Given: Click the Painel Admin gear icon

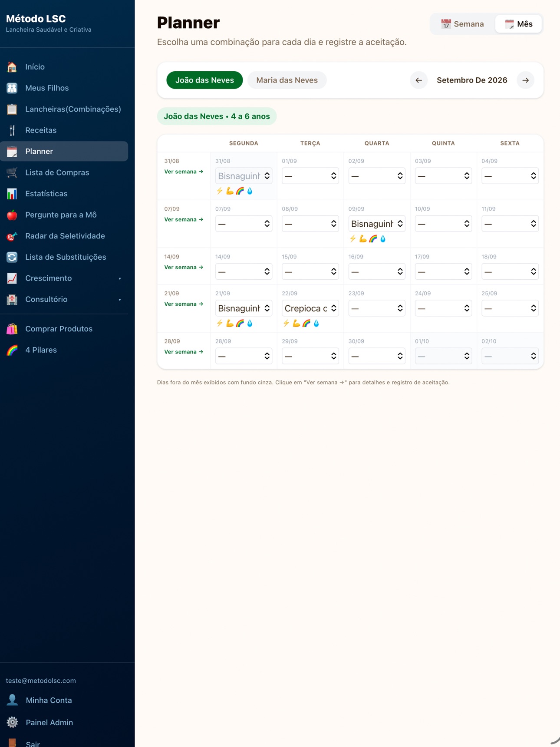Looking at the screenshot, I should [12, 722].
